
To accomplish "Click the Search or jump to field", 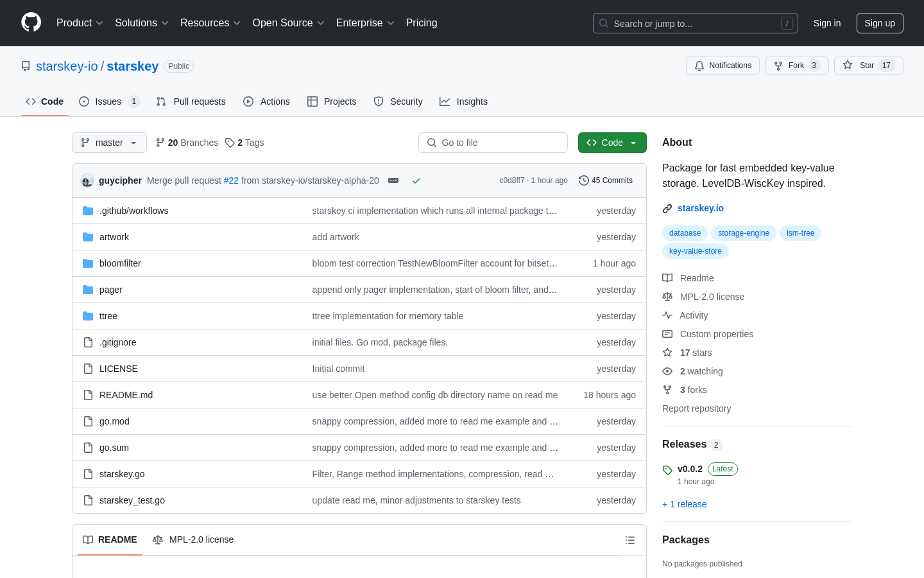I will click(x=696, y=23).
